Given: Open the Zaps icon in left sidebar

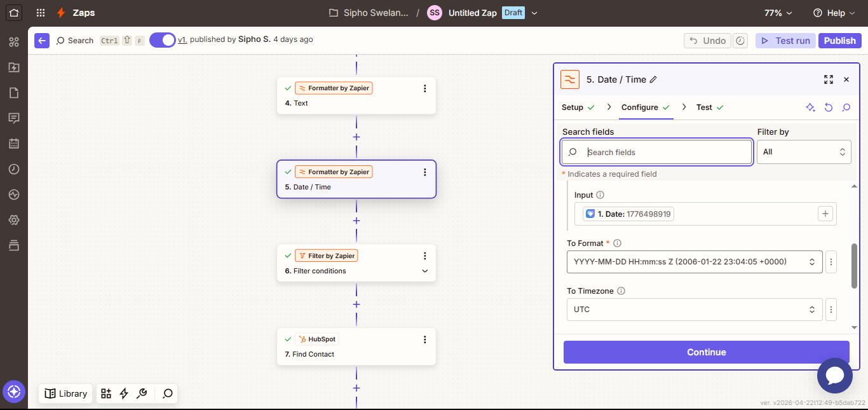Looking at the screenshot, I should (x=14, y=67).
